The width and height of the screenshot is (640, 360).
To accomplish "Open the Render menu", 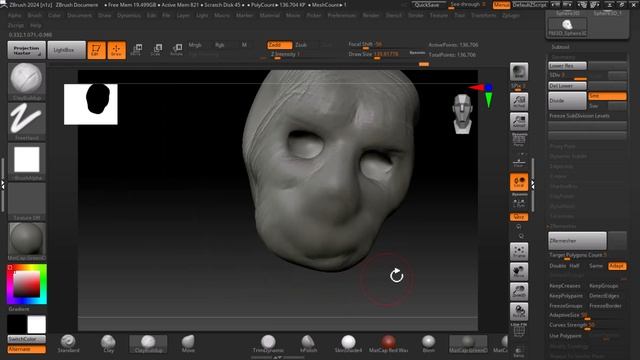I will coord(371,16).
